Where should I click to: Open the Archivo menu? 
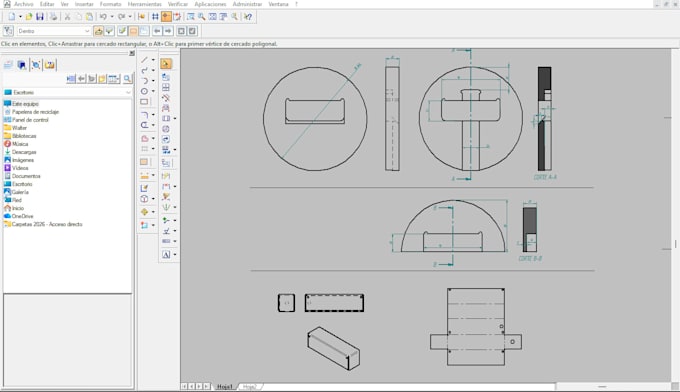(x=23, y=4)
